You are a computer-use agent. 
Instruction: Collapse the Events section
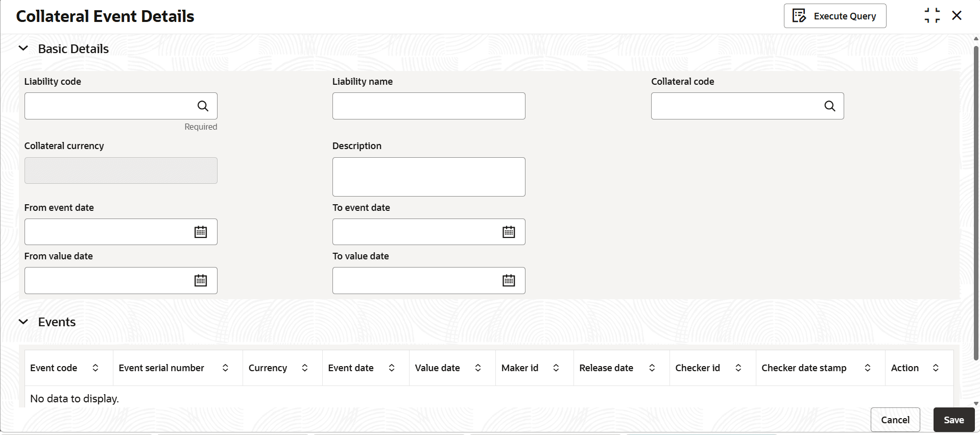(23, 322)
